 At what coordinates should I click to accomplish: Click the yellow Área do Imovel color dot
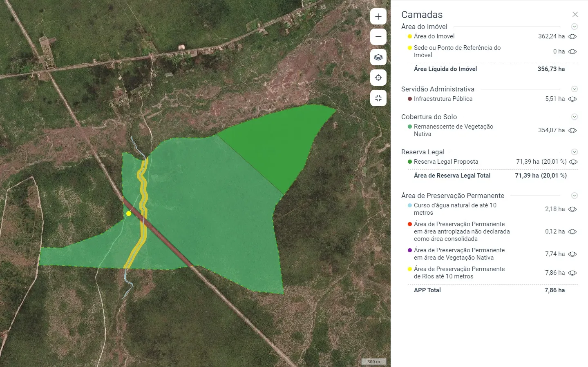(410, 36)
